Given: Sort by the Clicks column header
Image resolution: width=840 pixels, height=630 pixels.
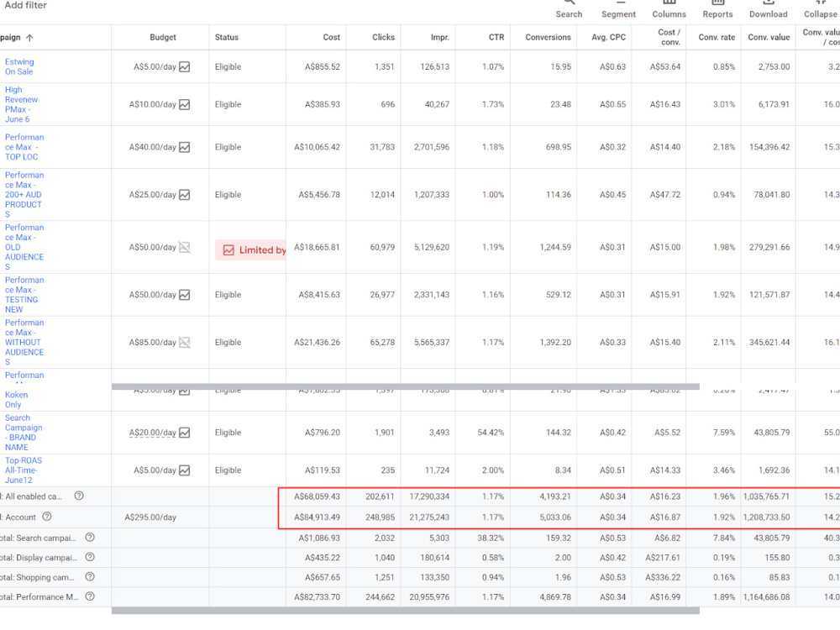Looking at the screenshot, I should (384, 38).
